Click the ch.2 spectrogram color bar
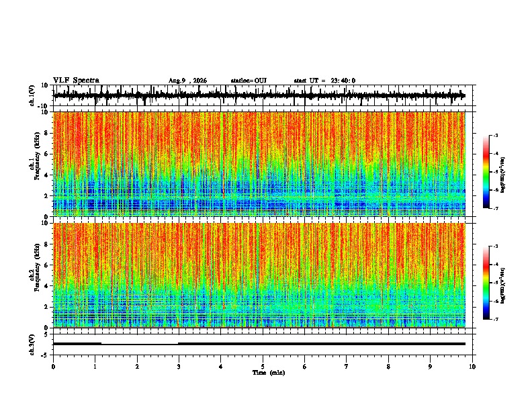532x411 pixels. tap(486, 283)
